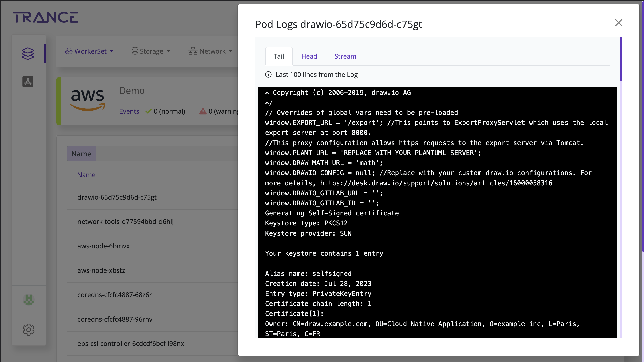Close the Pod Logs dialog
This screenshot has width=644, height=362.
(618, 23)
